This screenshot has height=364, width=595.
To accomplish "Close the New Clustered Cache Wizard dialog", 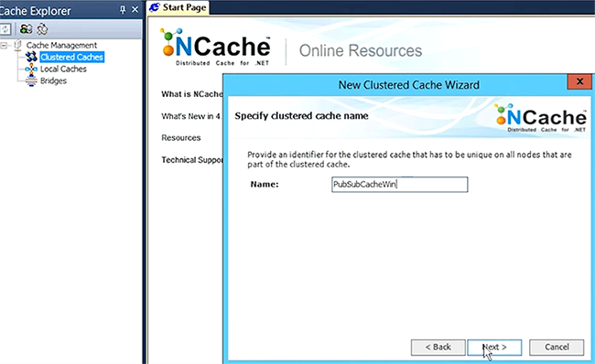I will pyautogui.click(x=579, y=81).
